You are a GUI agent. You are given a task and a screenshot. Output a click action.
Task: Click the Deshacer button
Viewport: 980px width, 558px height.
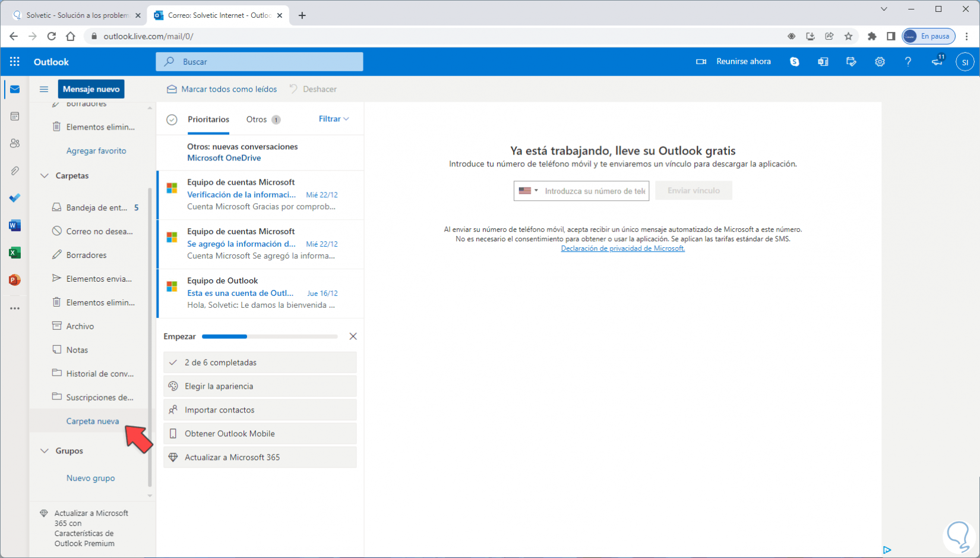tap(313, 89)
